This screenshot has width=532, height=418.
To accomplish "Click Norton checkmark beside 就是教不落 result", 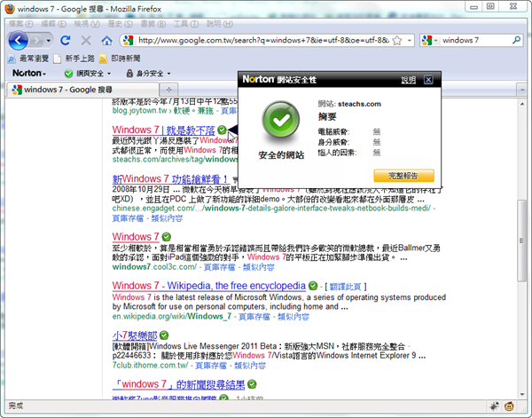I will [221, 130].
